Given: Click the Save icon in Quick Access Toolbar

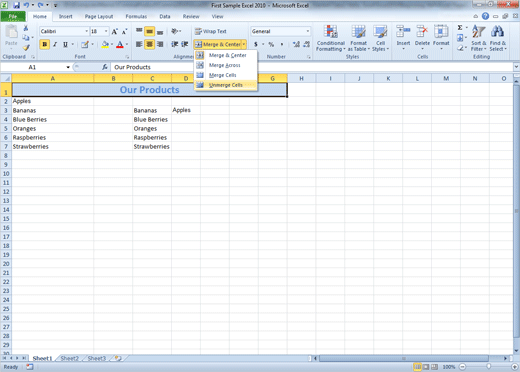Looking at the screenshot, I should pos(16,5).
